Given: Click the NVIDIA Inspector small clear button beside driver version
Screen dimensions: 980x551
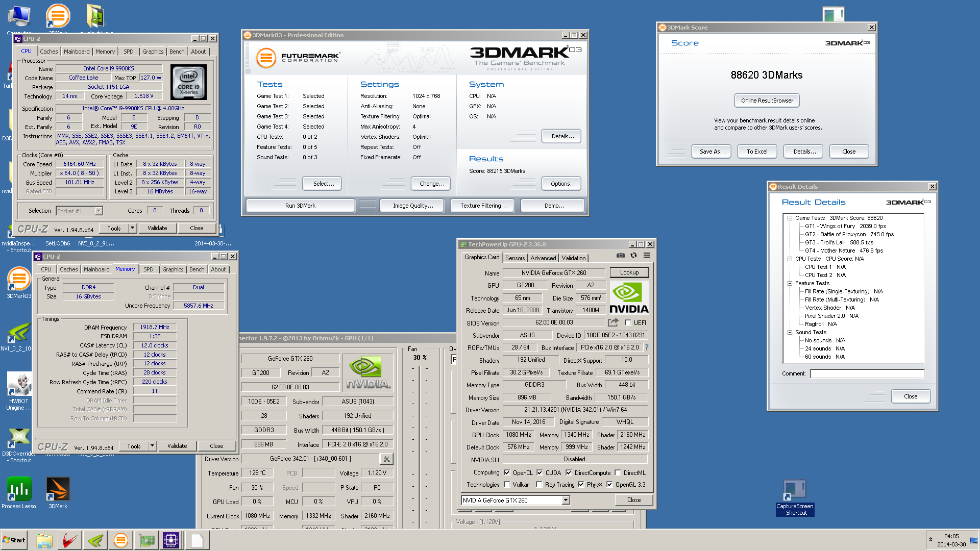Looking at the screenshot, I should [387, 459].
